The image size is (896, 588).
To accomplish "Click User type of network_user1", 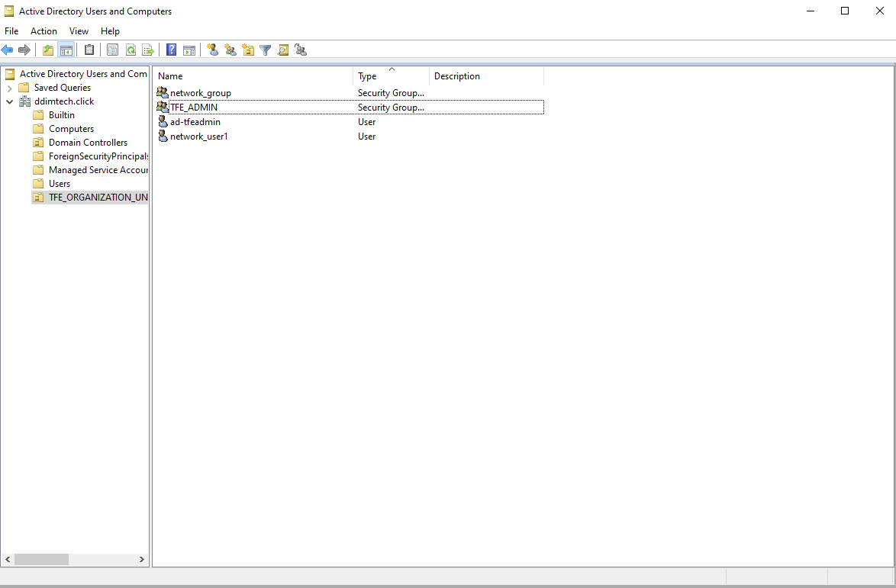I will (x=367, y=136).
